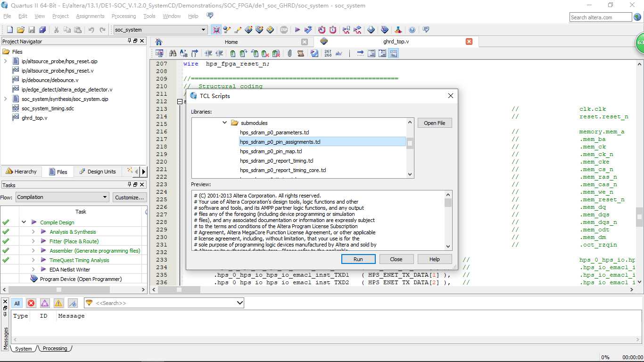Open the Programmer toolbar icon
644x362 pixels.
pyautogui.click(x=385, y=30)
